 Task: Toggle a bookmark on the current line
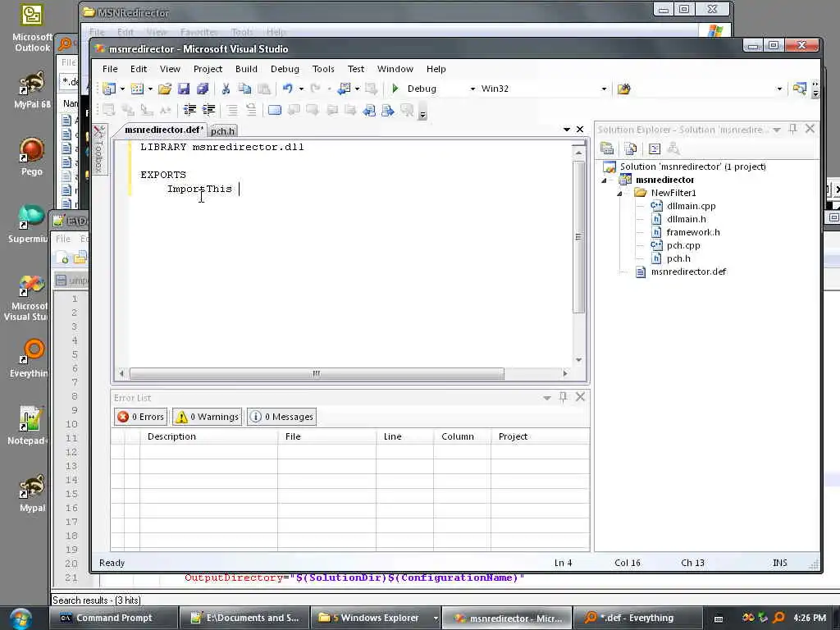274,111
